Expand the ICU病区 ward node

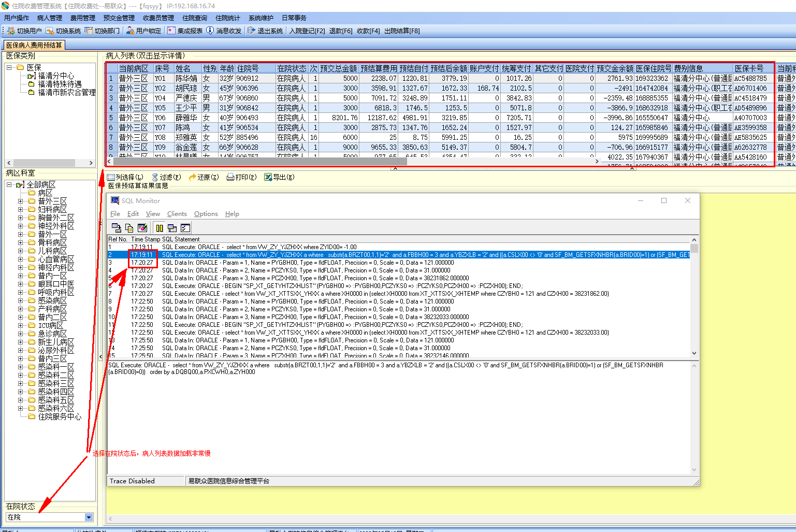point(21,325)
